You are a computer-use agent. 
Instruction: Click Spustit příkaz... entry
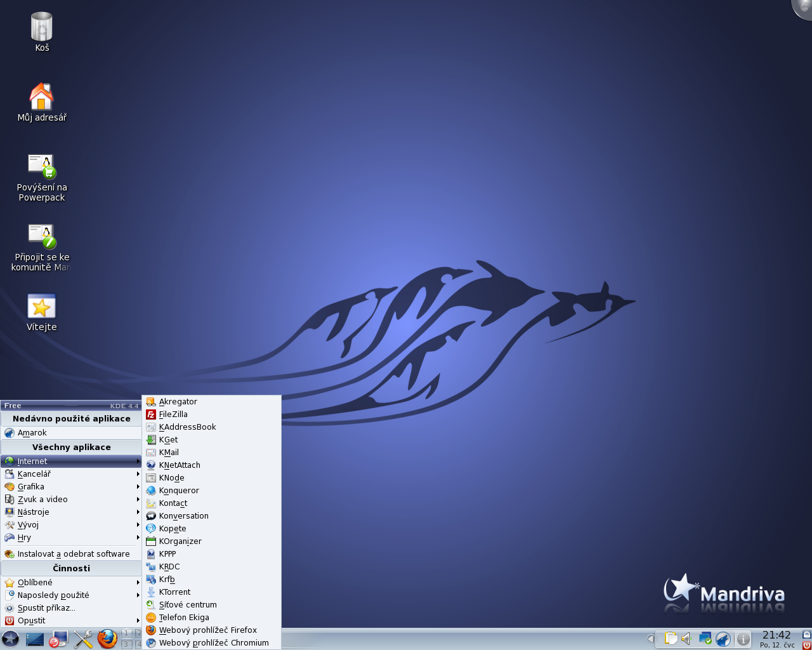coord(71,608)
